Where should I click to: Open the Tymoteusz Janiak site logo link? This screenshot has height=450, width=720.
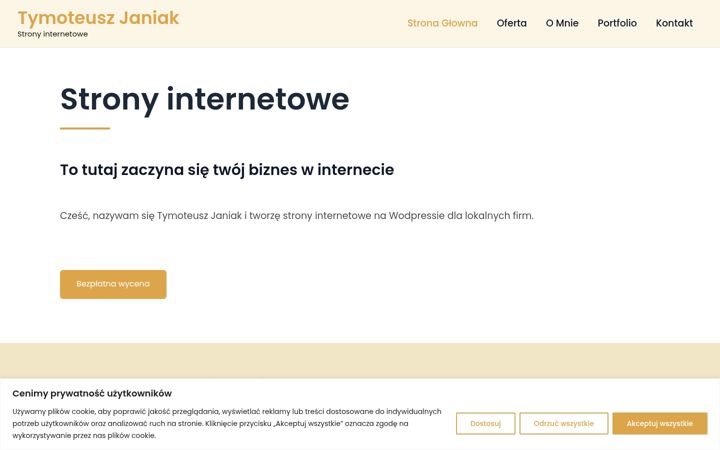point(98,18)
